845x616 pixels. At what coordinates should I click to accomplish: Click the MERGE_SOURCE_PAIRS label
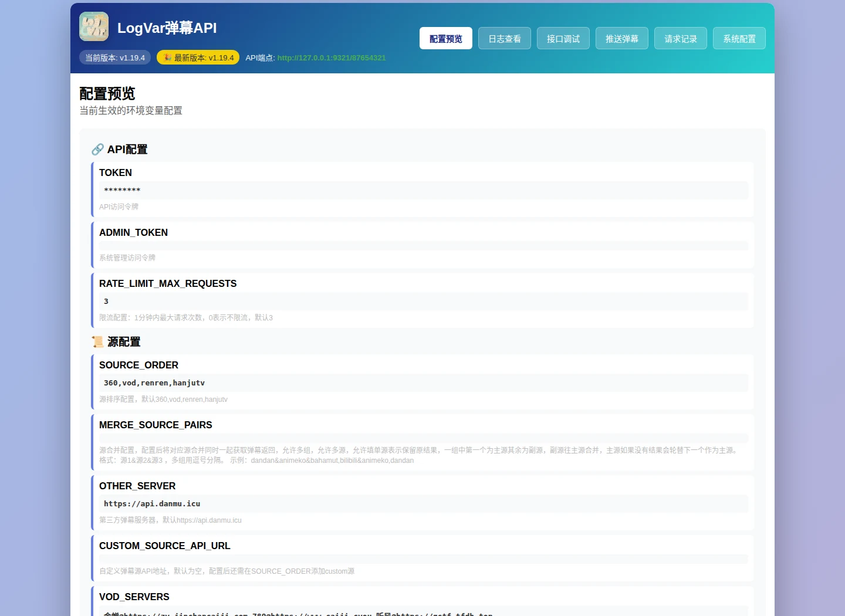156,425
